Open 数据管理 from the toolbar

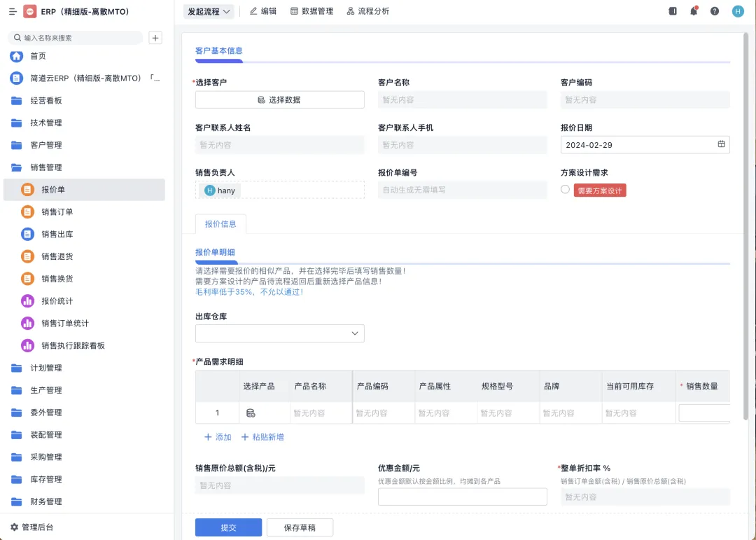[311, 11]
